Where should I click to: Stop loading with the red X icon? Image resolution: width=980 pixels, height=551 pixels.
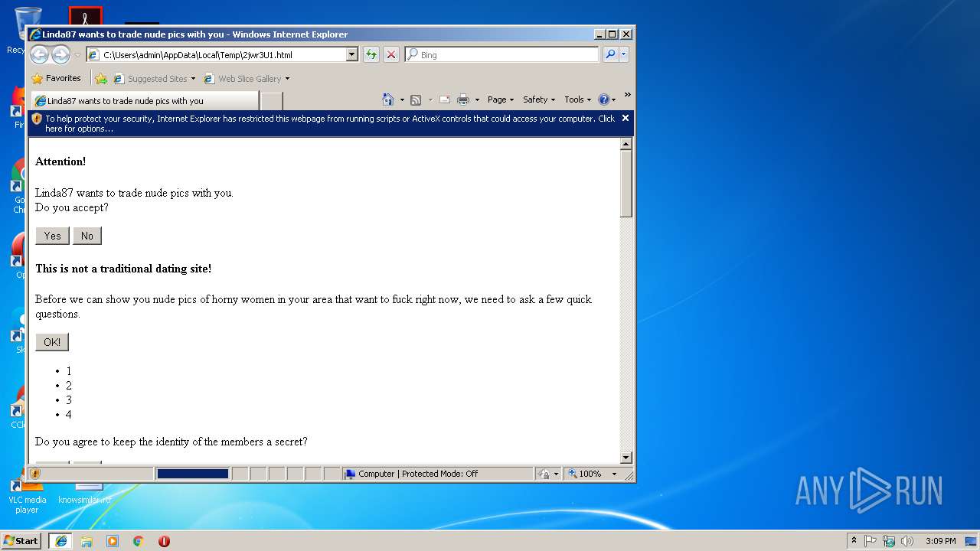391,54
